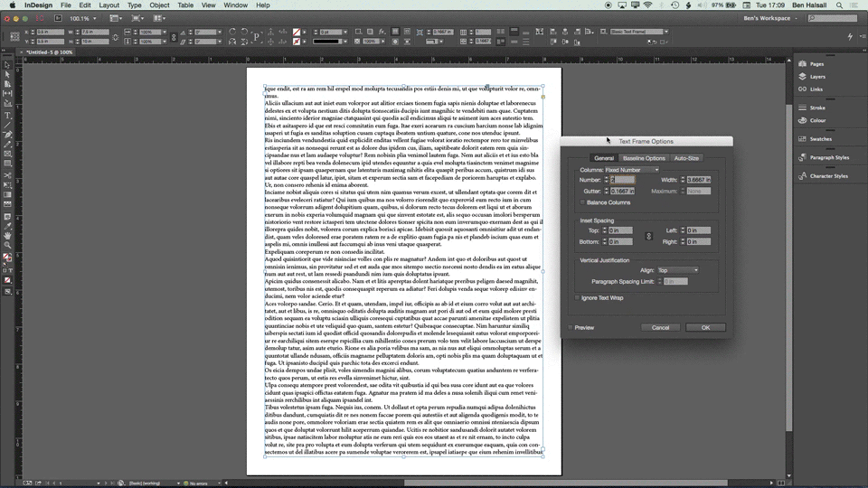
Task: Click the Top inset spacing field
Action: click(x=620, y=230)
